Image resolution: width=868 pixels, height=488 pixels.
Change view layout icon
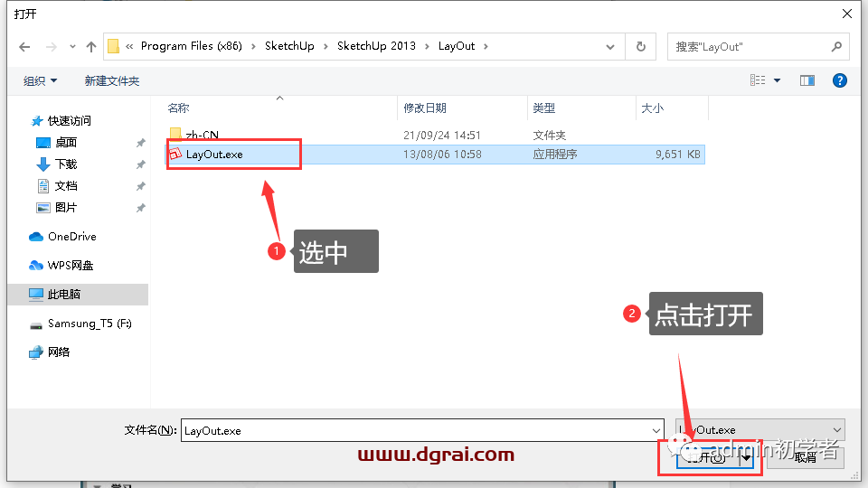(759, 80)
